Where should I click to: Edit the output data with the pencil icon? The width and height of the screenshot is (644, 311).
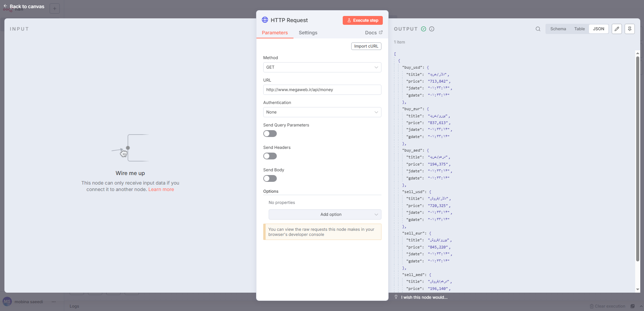(x=617, y=29)
